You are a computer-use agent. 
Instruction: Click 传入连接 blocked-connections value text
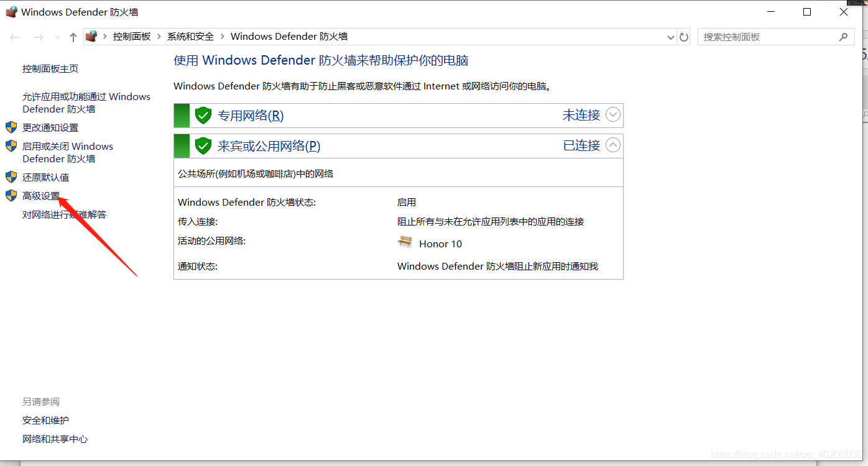pyautogui.click(x=491, y=221)
